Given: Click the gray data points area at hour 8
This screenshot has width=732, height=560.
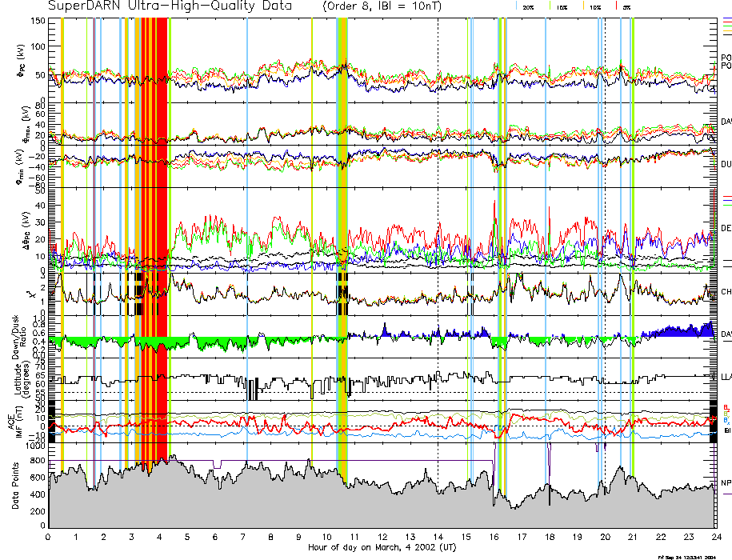Looking at the screenshot, I should click(270, 504).
